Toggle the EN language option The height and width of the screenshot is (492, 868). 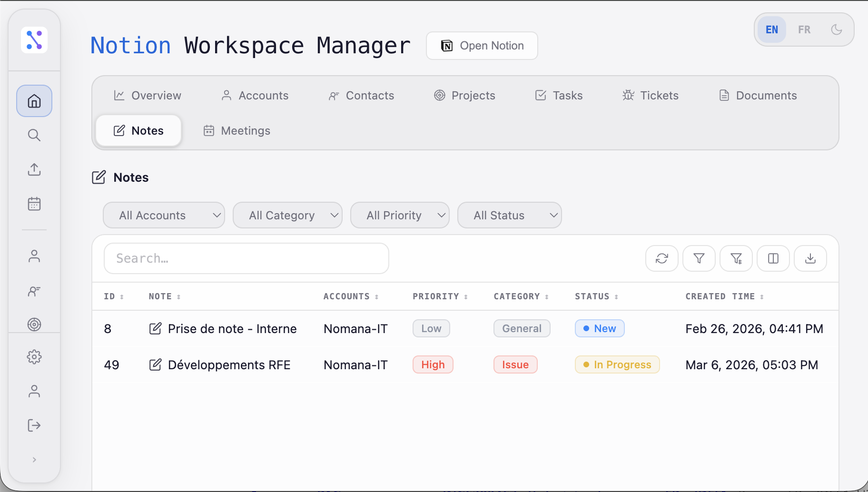pos(771,30)
